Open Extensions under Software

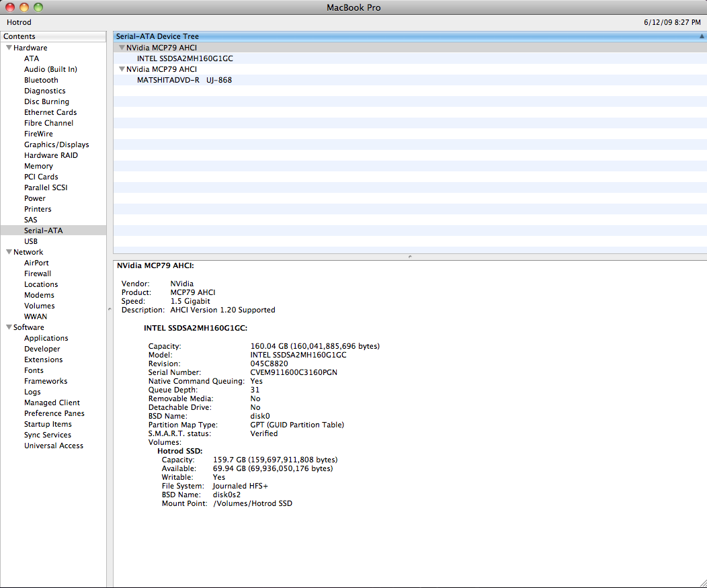pyautogui.click(x=43, y=360)
